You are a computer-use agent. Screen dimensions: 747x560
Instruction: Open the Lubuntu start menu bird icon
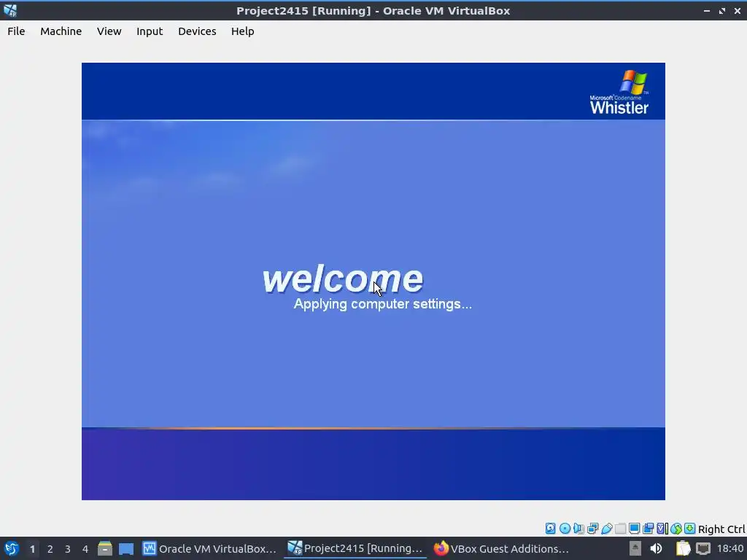[x=11, y=548]
